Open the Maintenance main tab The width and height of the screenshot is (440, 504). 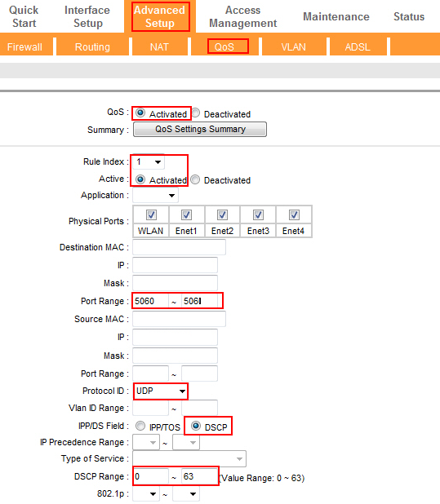(336, 16)
